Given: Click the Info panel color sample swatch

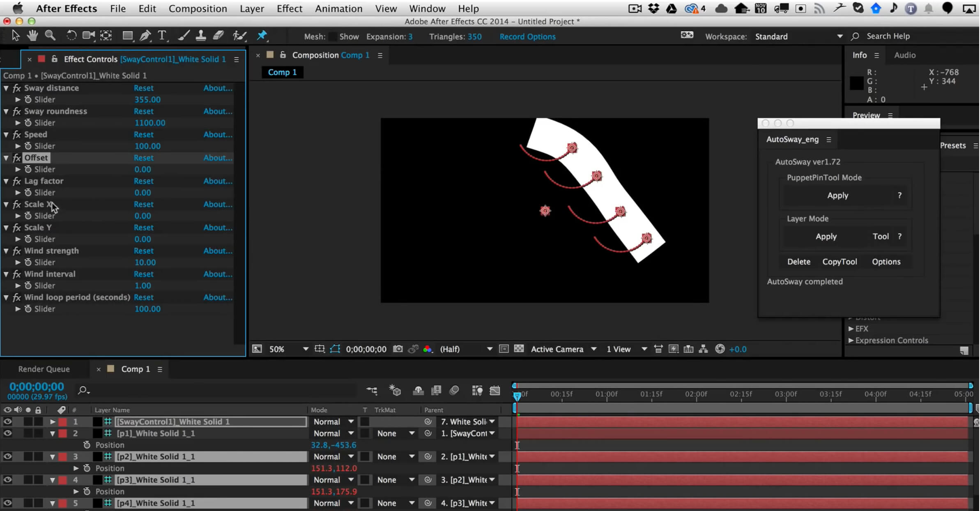Looking at the screenshot, I should [x=857, y=83].
